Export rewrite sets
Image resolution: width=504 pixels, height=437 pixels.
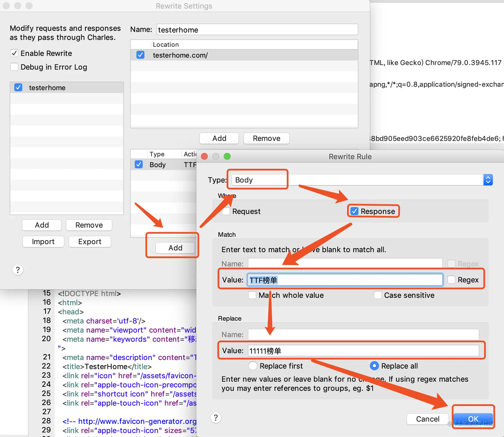coord(90,242)
